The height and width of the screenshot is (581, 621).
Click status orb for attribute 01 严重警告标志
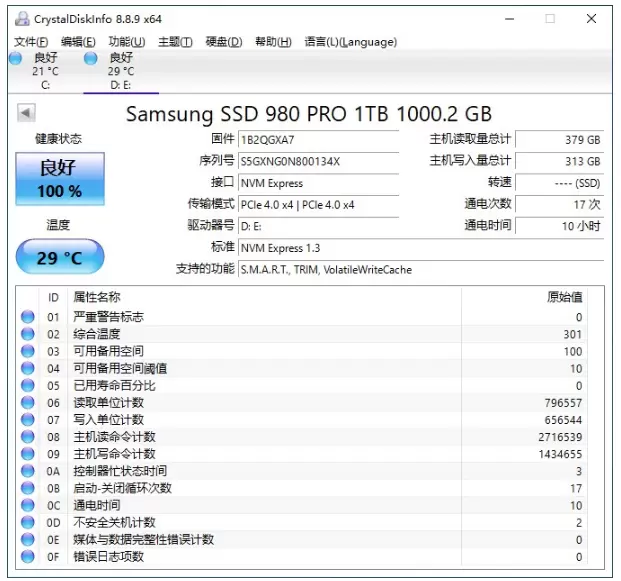point(28,317)
